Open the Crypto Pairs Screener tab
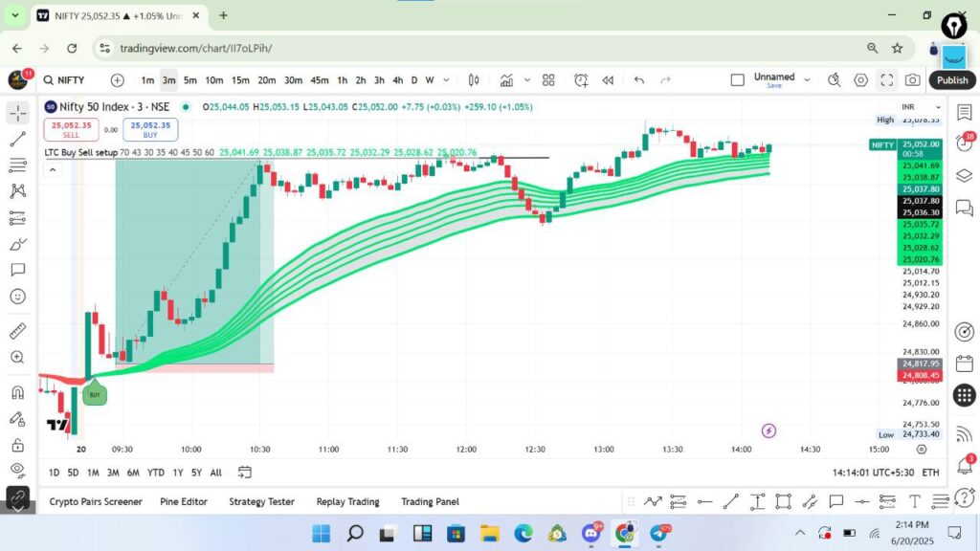Viewport: 980px width, 551px height. (x=96, y=501)
